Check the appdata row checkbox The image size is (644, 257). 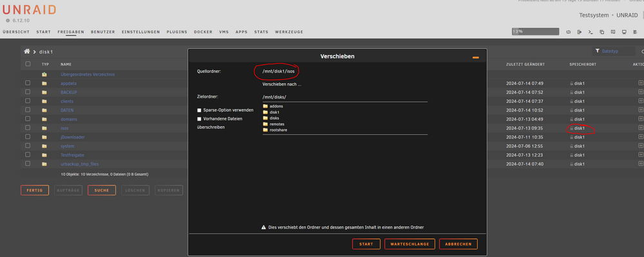click(x=28, y=83)
